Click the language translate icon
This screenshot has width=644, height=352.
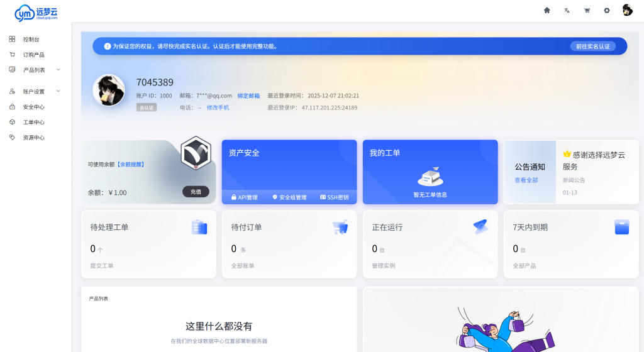tap(567, 11)
